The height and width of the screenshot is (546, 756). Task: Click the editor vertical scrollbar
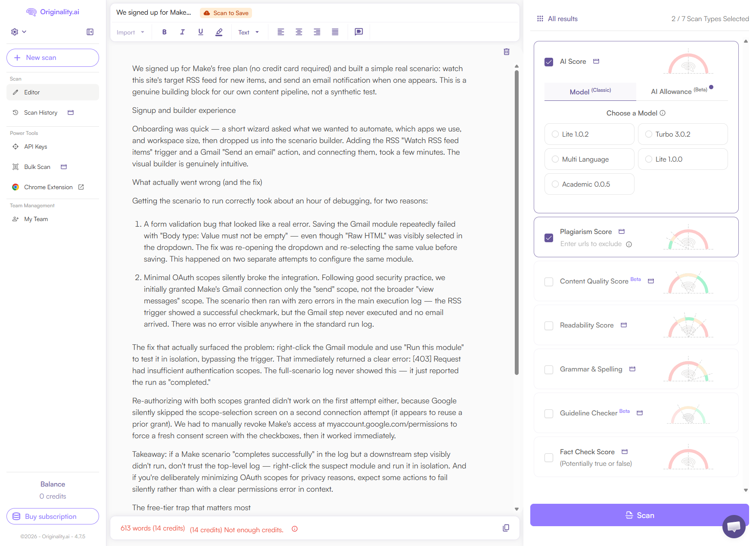point(516,222)
